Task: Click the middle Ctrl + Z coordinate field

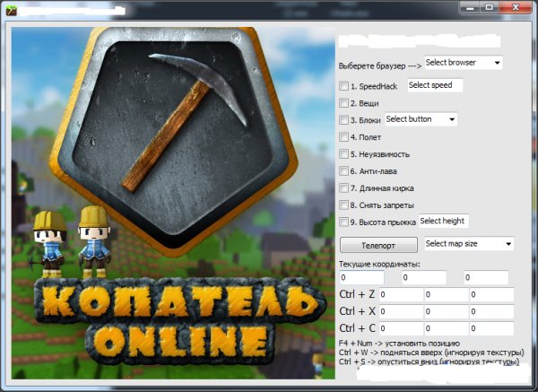Action: click(447, 294)
